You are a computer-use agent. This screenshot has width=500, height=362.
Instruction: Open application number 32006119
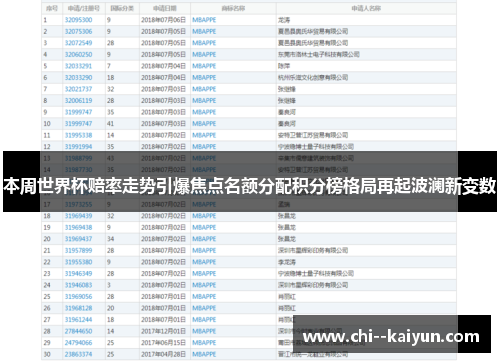78,101
